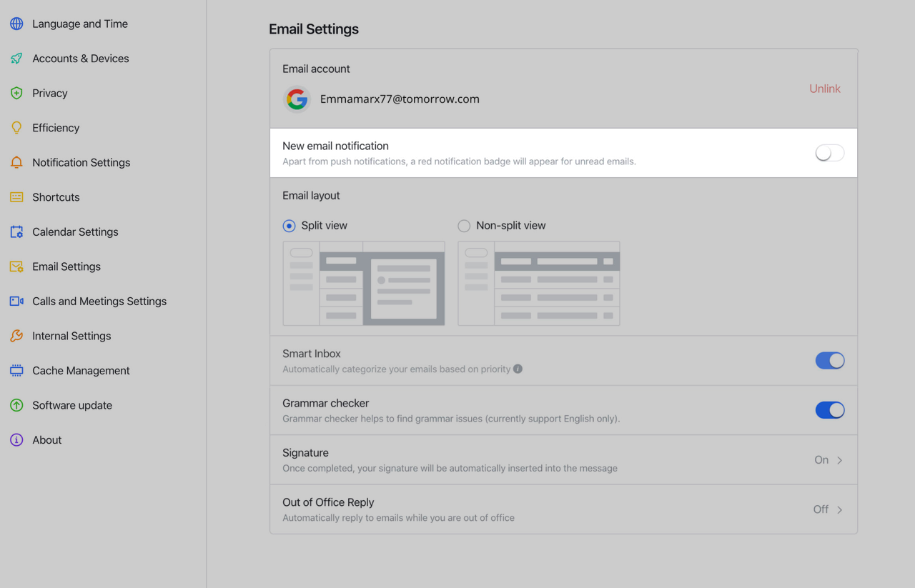
Task: Go to the Email Settings section
Action: 66,266
